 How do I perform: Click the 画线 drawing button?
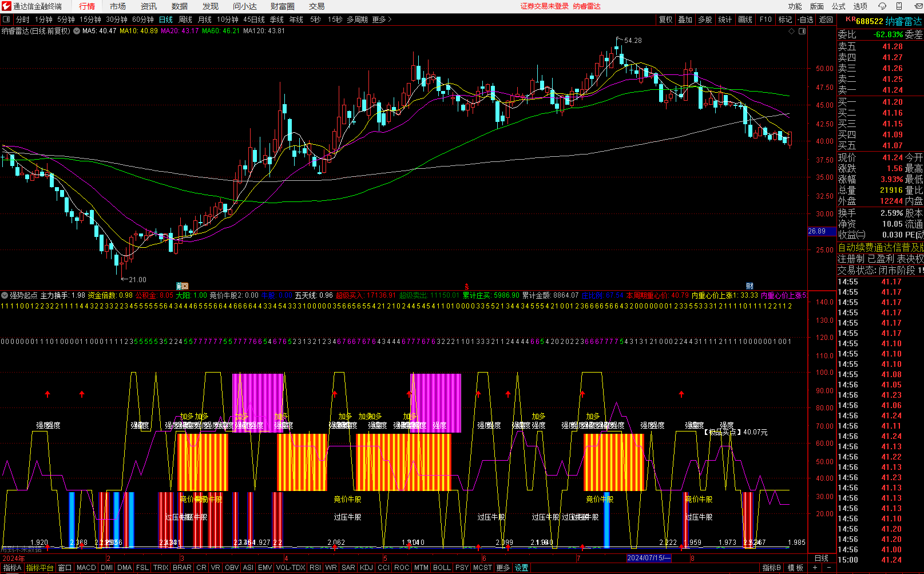coord(745,19)
